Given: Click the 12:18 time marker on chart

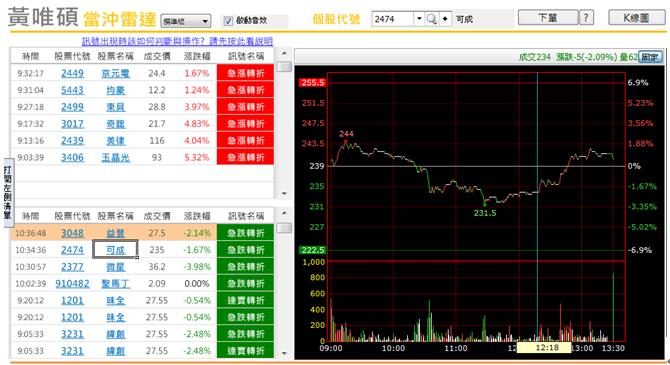Looking at the screenshot, I should click(x=544, y=347).
